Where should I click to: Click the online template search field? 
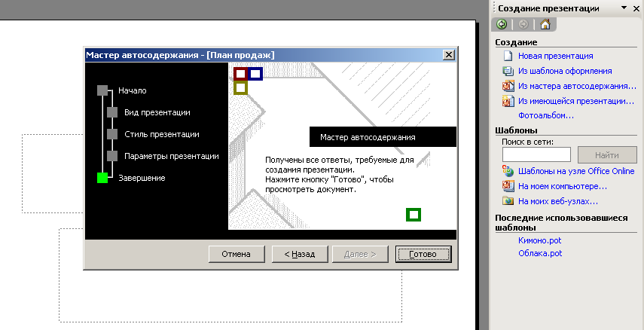pos(536,155)
